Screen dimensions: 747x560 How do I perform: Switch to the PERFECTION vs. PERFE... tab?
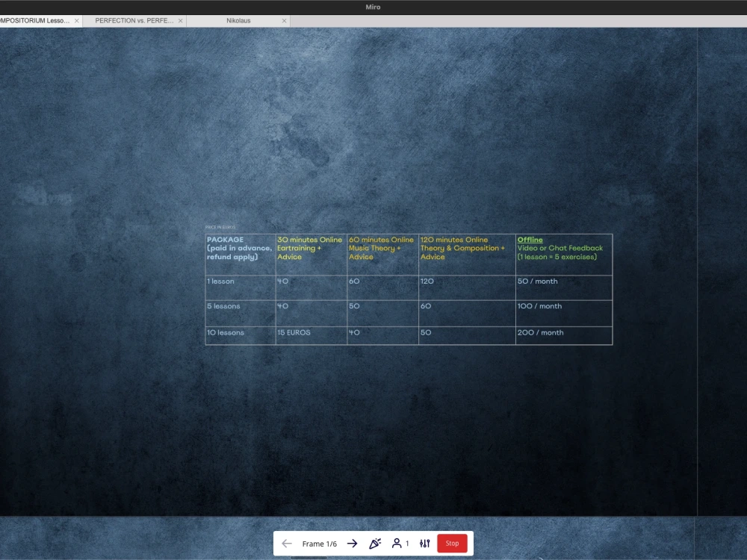click(134, 21)
